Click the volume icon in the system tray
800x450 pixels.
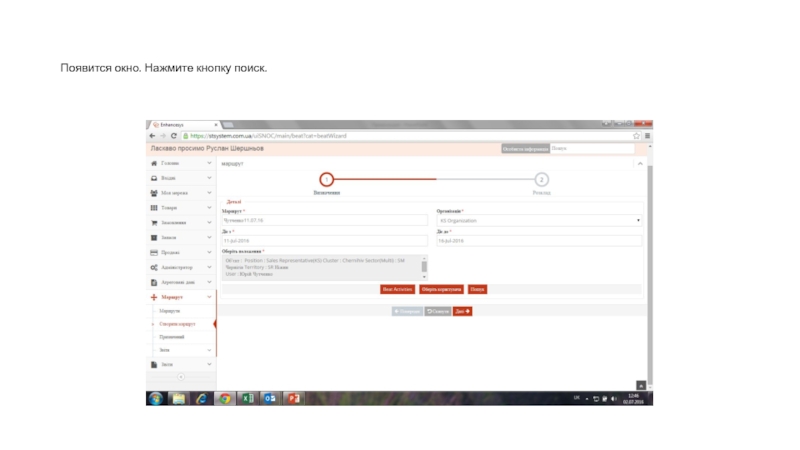(614, 398)
